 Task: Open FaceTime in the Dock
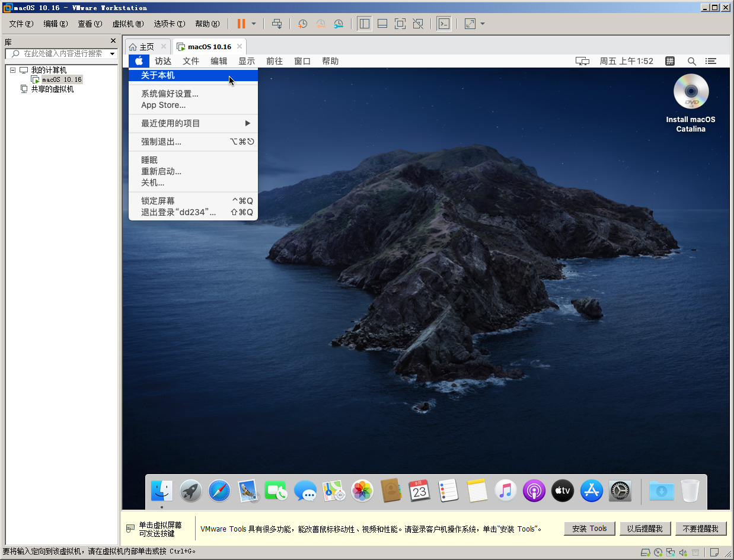(x=276, y=491)
